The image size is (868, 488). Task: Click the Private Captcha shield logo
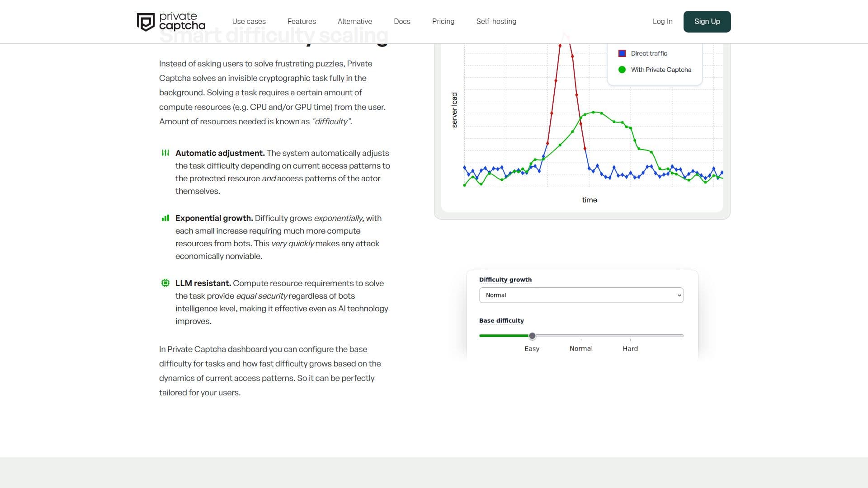(x=146, y=22)
